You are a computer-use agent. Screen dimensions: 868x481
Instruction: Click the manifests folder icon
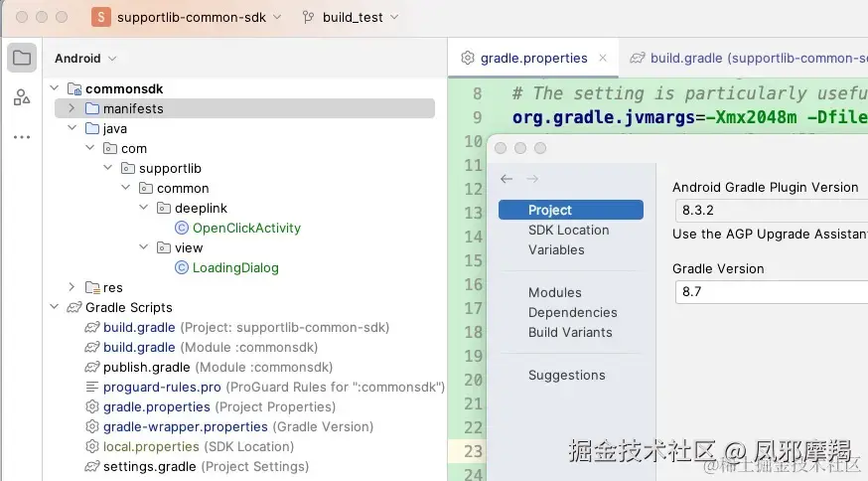(92, 108)
